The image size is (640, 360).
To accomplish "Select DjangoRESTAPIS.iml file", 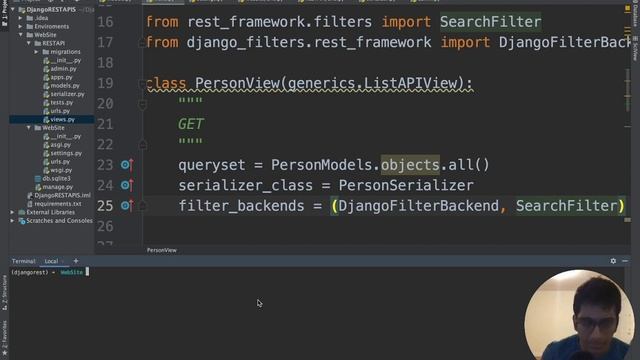I will (62, 196).
